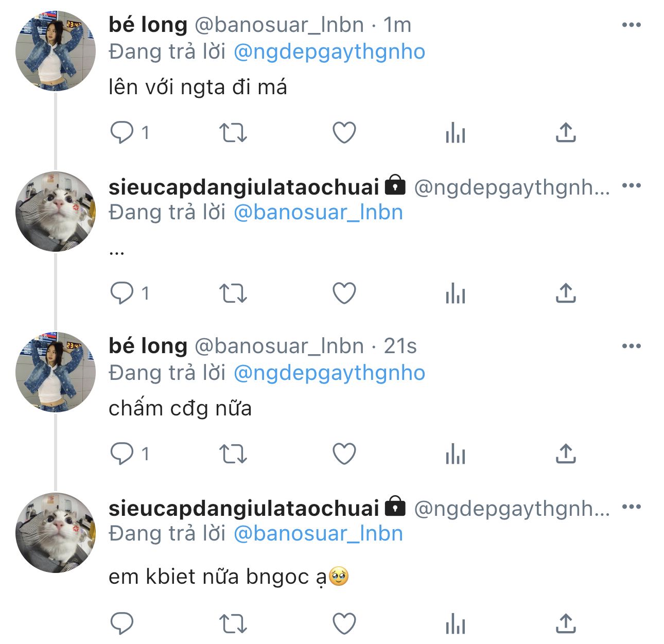
Task: Like the 'chấm cđg nữa' tweet
Action: [x=344, y=454]
